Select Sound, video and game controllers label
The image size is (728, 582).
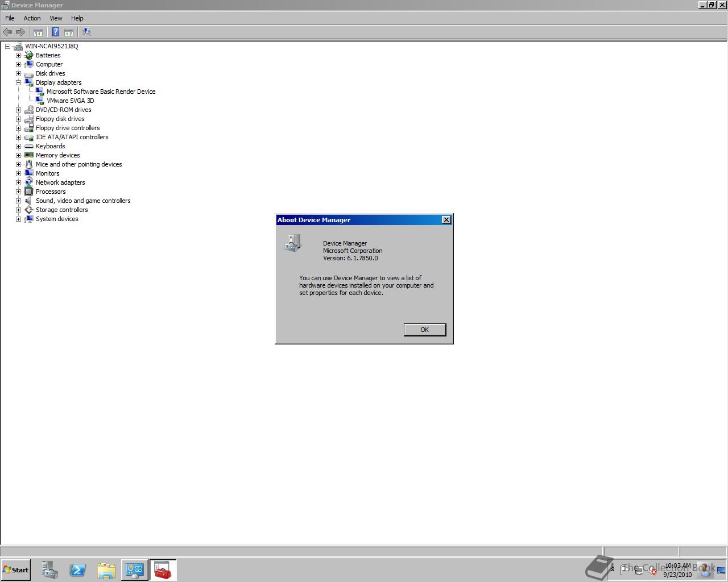click(x=83, y=201)
